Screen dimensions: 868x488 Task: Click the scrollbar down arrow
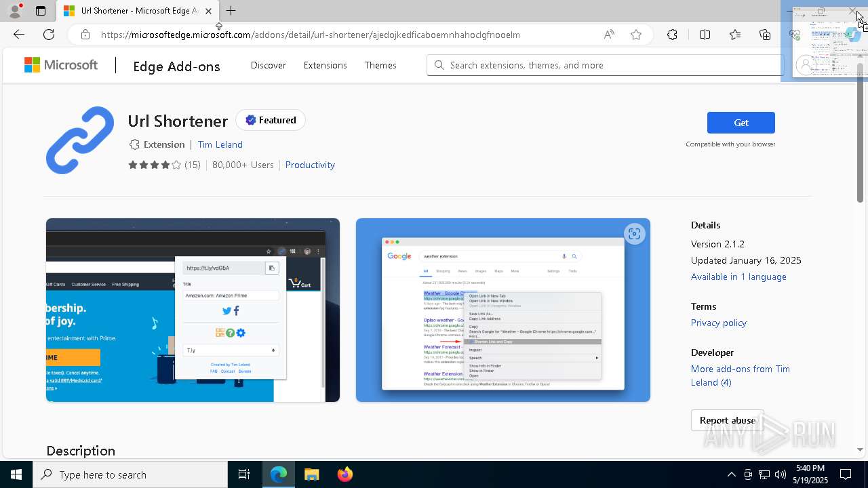pos(861,449)
